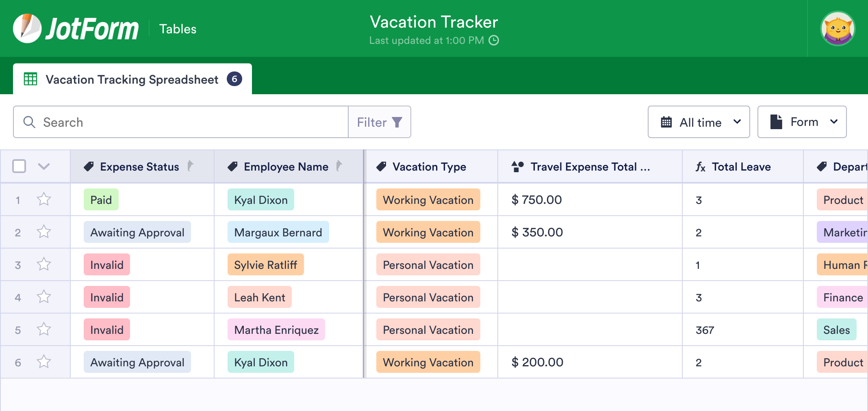The image size is (868, 411).
Task: Click the Expense Status column header
Action: 142,167
